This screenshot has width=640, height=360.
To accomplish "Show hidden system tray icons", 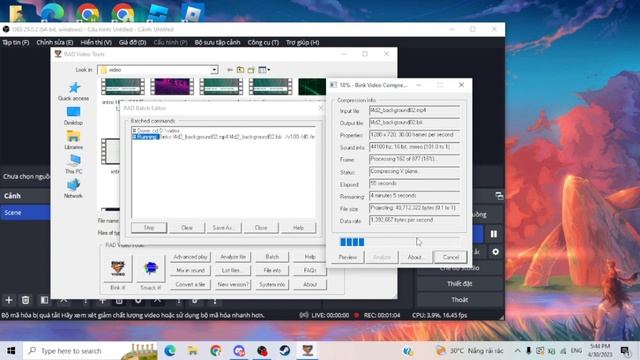I will coord(517,351).
